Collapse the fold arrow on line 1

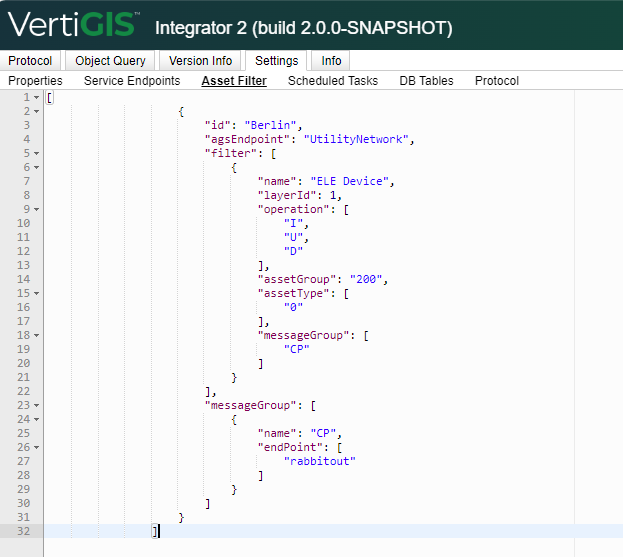[37, 97]
